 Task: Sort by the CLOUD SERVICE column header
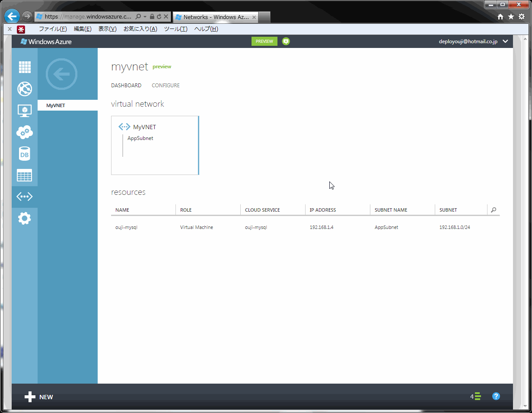pos(262,210)
